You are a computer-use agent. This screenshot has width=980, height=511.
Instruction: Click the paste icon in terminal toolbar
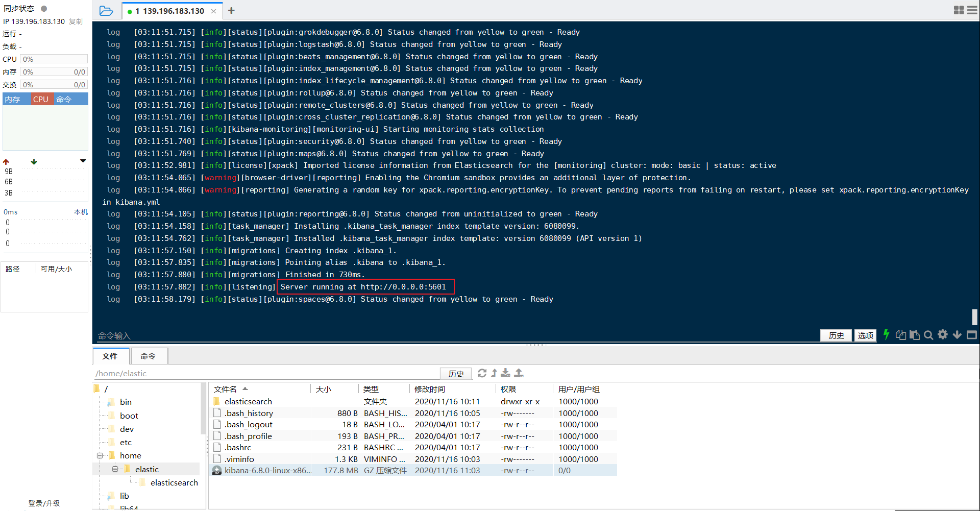pos(915,335)
